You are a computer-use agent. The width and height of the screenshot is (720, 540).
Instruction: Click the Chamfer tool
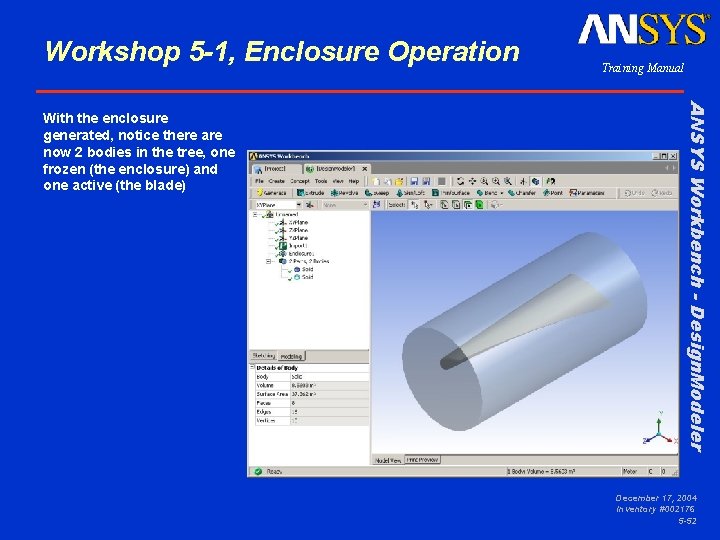click(x=522, y=193)
